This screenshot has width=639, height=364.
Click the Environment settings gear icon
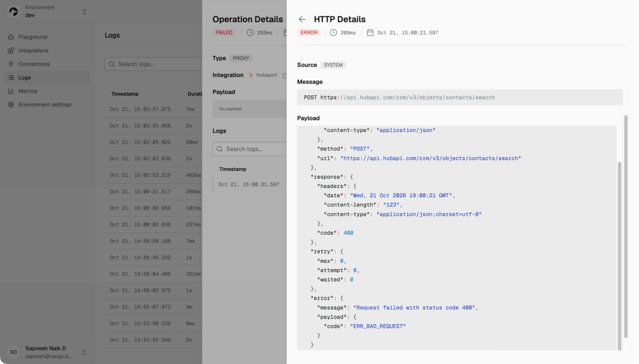[x=11, y=105]
